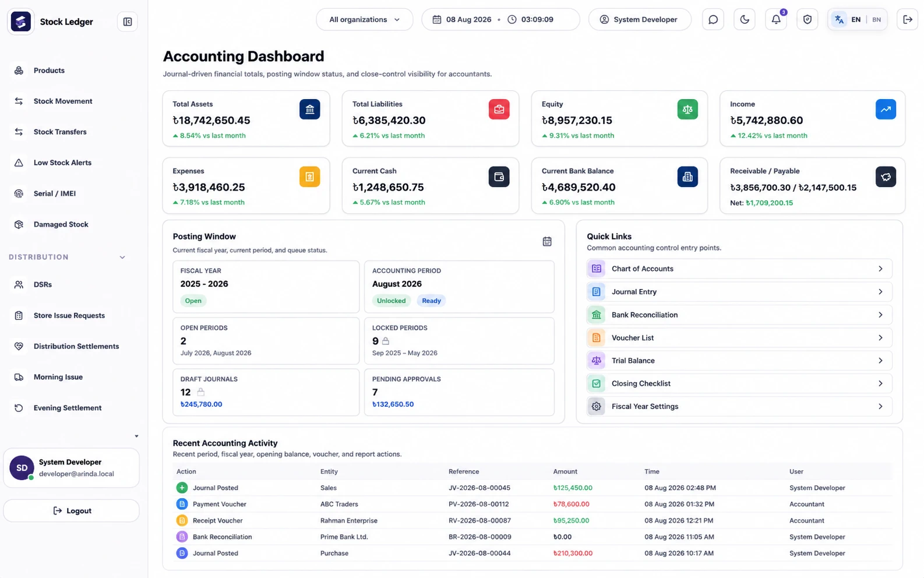Image resolution: width=924 pixels, height=578 pixels.
Task: Click the Ready period badge
Action: [432, 301]
